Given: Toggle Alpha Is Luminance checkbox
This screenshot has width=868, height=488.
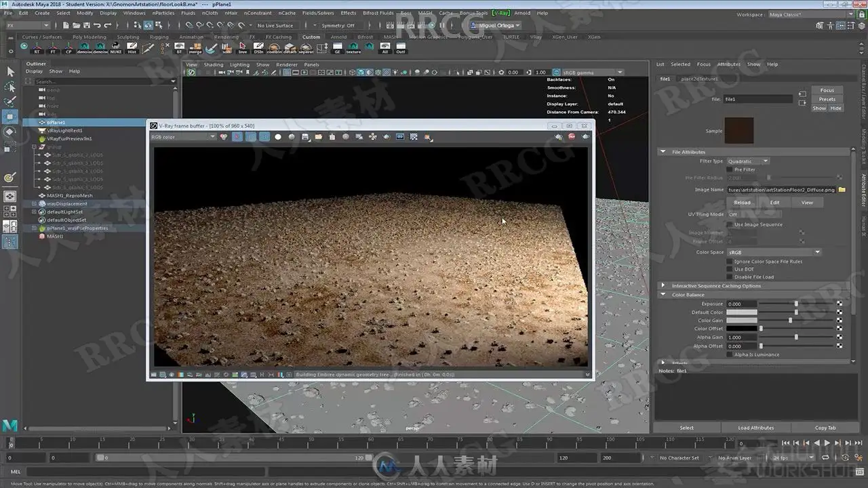Looking at the screenshot, I should 729,354.
